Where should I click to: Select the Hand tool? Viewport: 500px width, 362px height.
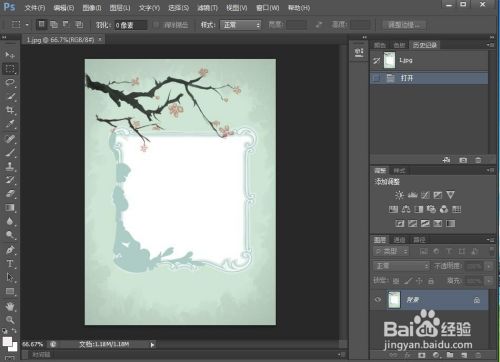click(x=10, y=306)
